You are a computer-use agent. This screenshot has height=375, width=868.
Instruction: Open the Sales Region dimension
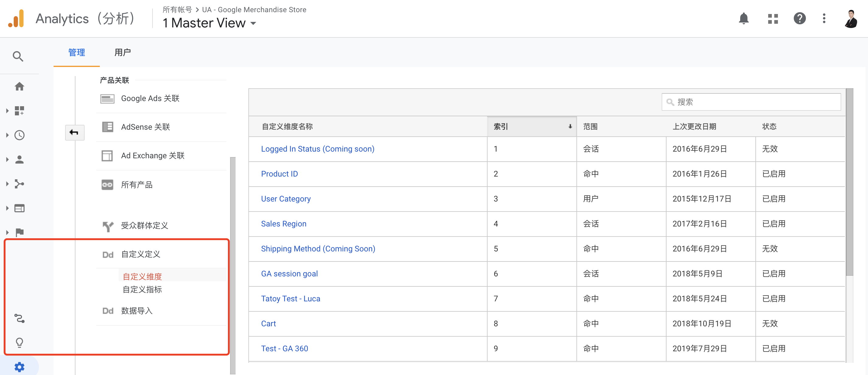[283, 224]
